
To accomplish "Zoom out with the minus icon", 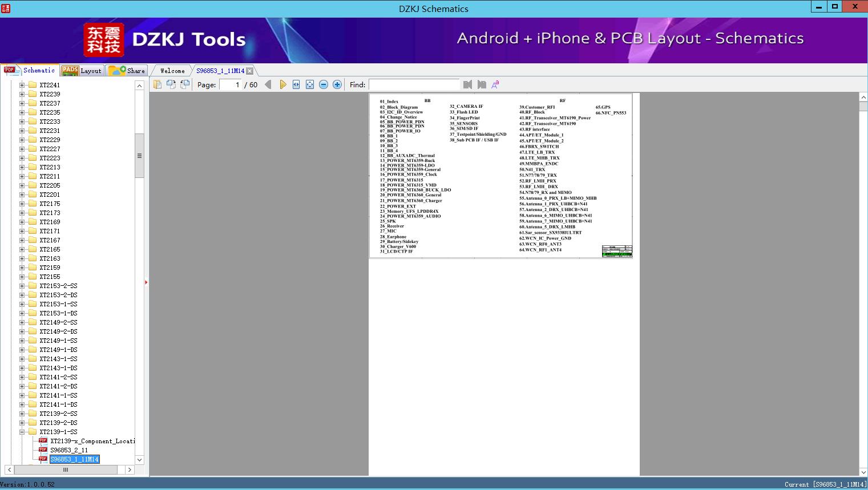I will pyautogui.click(x=324, y=84).
